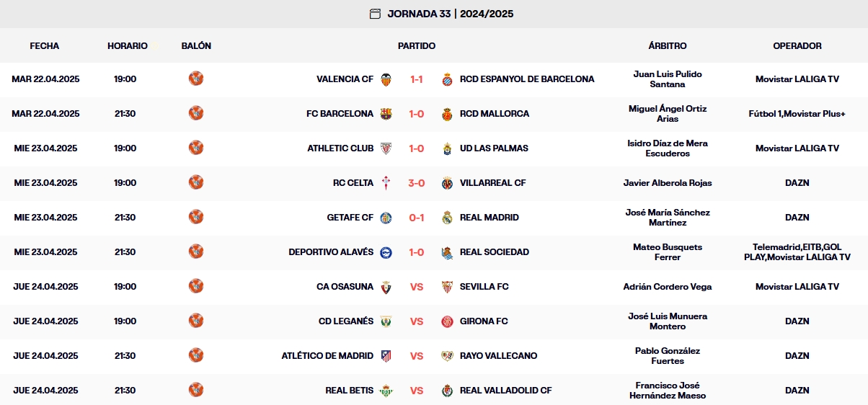Click the Sevilla FC club crest
This screenshot has width=868, height=405.
coord(447,287)
